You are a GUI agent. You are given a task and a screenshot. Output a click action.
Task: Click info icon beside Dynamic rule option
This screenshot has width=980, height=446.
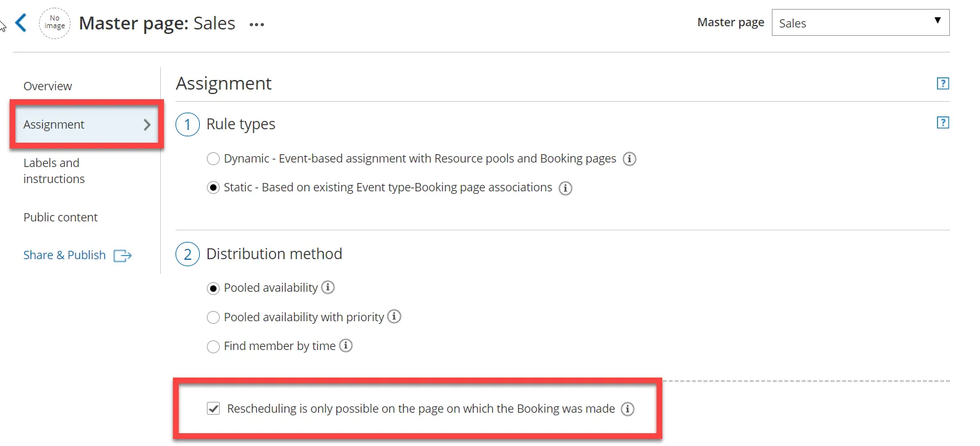[x=630, y=159]
